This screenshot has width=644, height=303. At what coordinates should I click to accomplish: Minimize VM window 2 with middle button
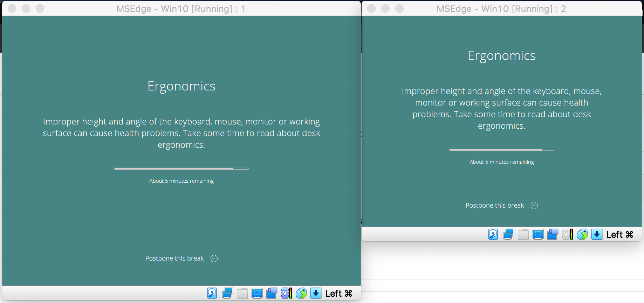coord(385,8)
